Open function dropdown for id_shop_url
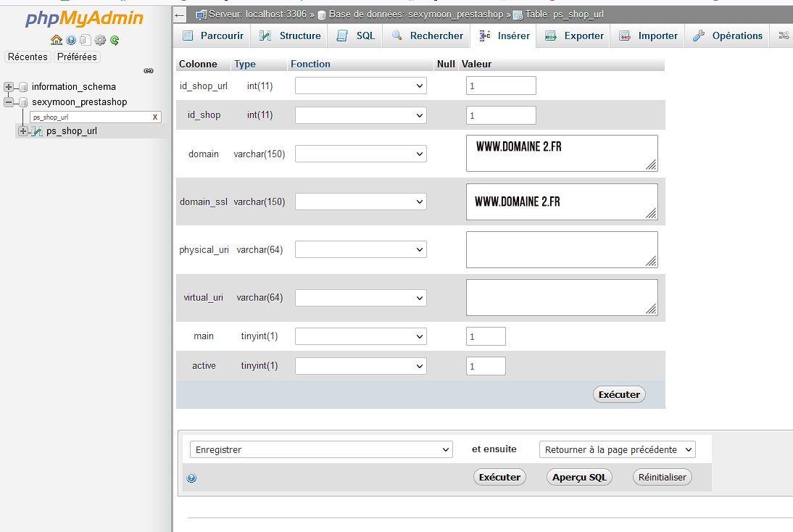 pos(360,86)
